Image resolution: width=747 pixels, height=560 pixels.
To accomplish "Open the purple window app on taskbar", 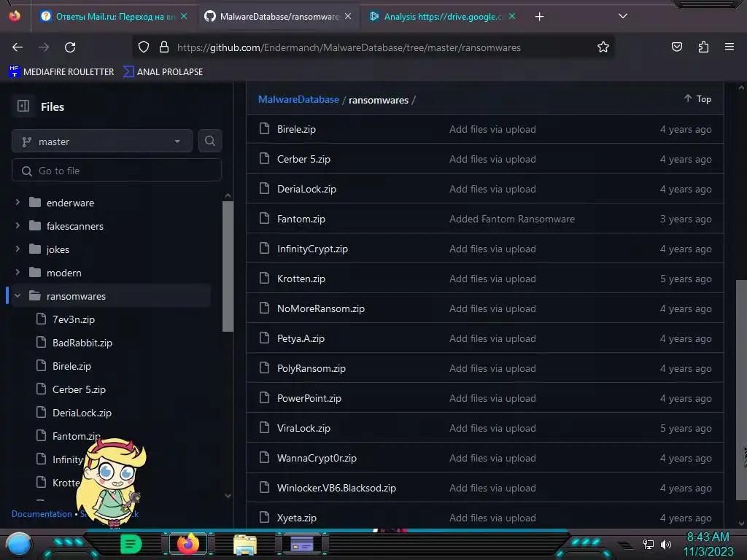I will point(302,544).
